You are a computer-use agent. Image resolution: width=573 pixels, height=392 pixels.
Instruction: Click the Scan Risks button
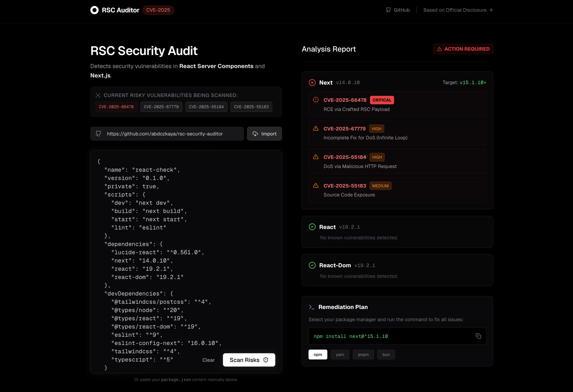(x=249, y=360)
